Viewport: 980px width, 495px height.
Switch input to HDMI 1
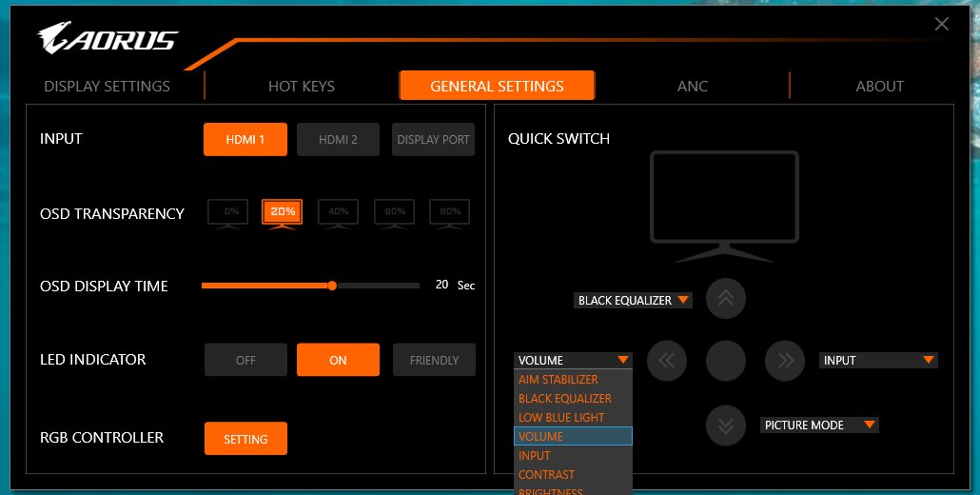point(245,139)
